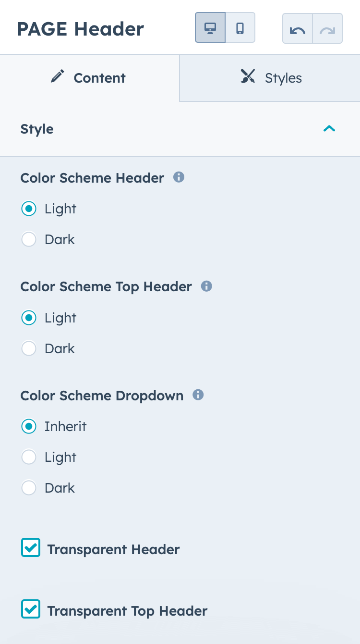Switch to mobile preview mode
This screenshot has height=644, width=360.
(240, 27)
